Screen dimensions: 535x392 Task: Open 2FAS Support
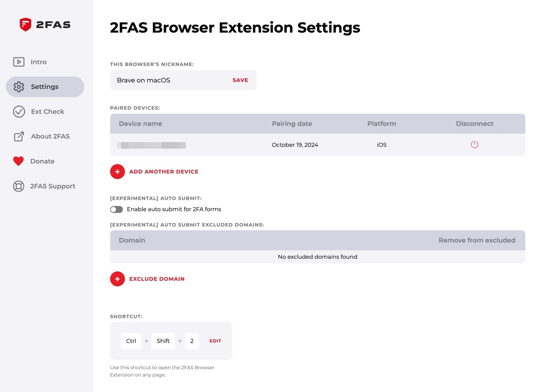tap(53, 186)
